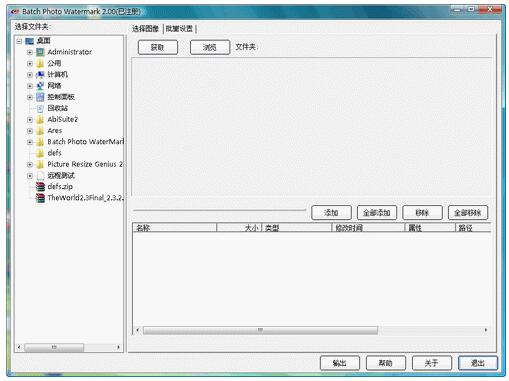Click the progress bar above the list
Screen dimensions: 509x381
[x=219, y=210]
